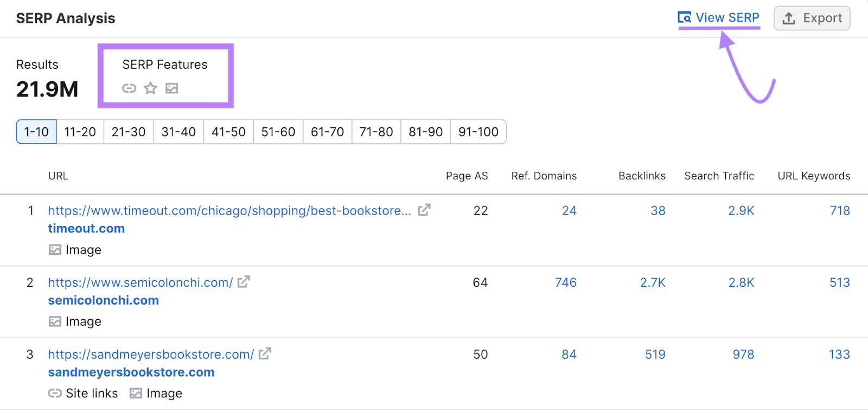Show results 51-60
This screenshot has width=868, height=413.
[x=278, y=132]
